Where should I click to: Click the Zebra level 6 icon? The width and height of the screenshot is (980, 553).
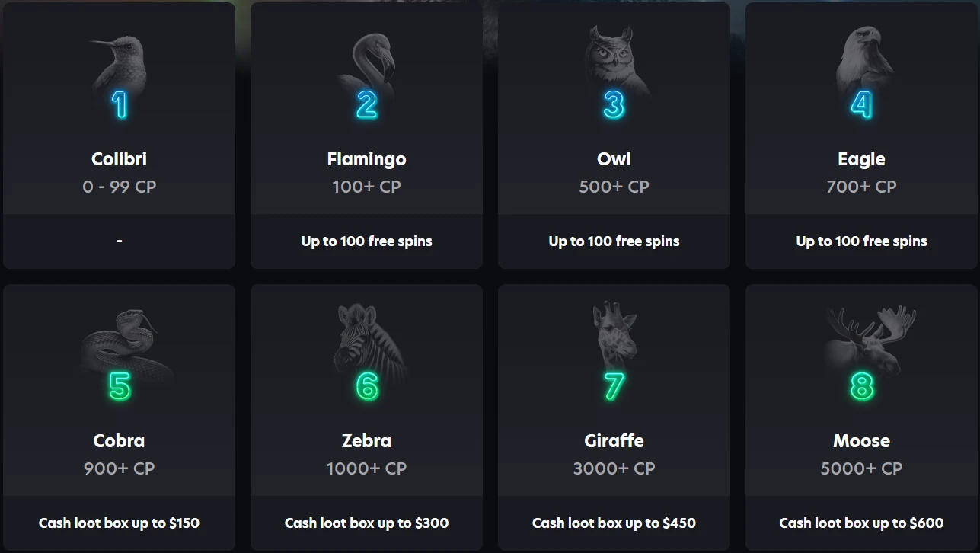point(366,360)
